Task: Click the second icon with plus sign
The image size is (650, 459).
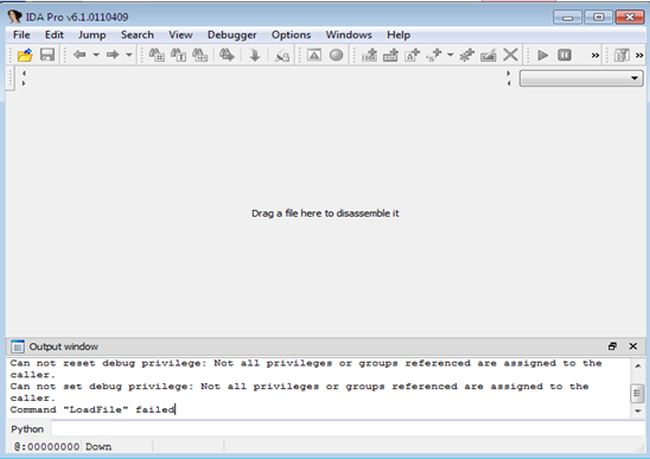Action: [x=390, y=55]
